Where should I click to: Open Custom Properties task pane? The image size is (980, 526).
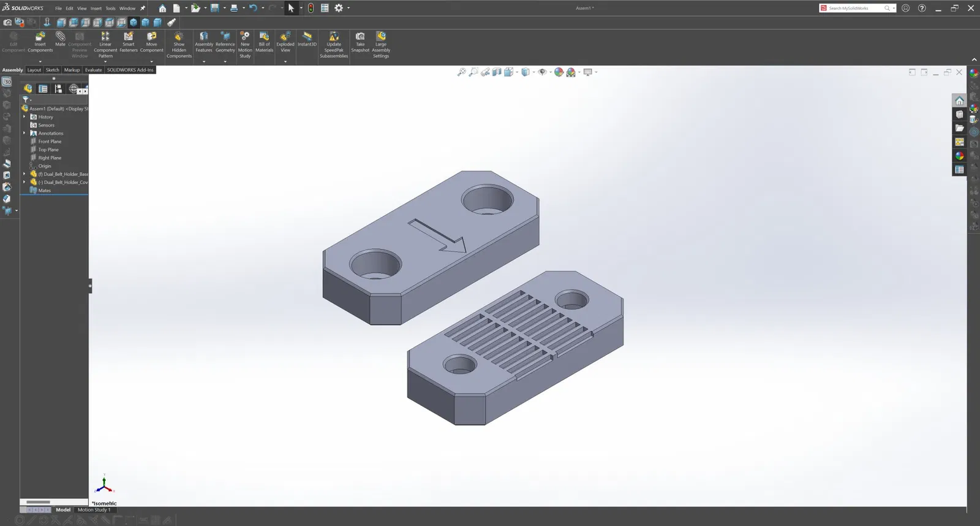tap(960, 170)
